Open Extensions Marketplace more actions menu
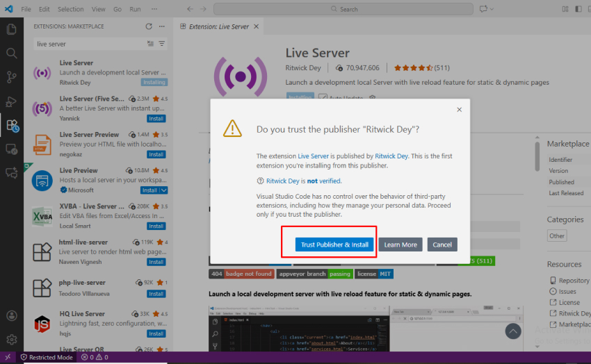 point(162,26)
